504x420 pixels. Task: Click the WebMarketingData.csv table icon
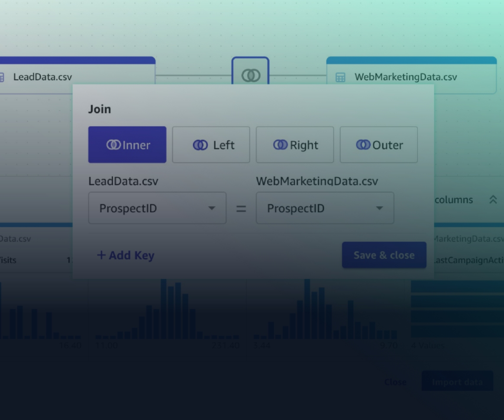coord(340,77)
